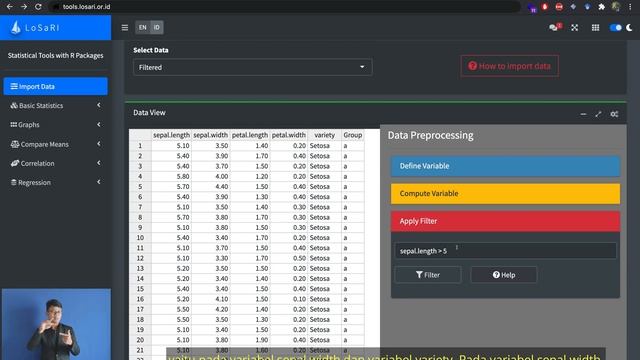The width and height of the screenshot is (640, 360).
Task: Click the LoSaRI logo
Action: tap(36, 28)
